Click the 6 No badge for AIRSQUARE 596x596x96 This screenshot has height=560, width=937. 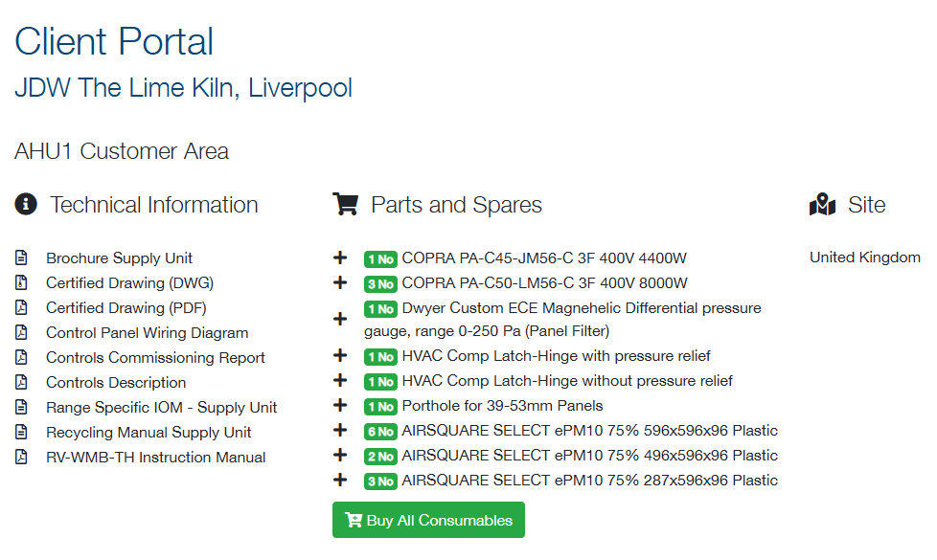point(380,432)
